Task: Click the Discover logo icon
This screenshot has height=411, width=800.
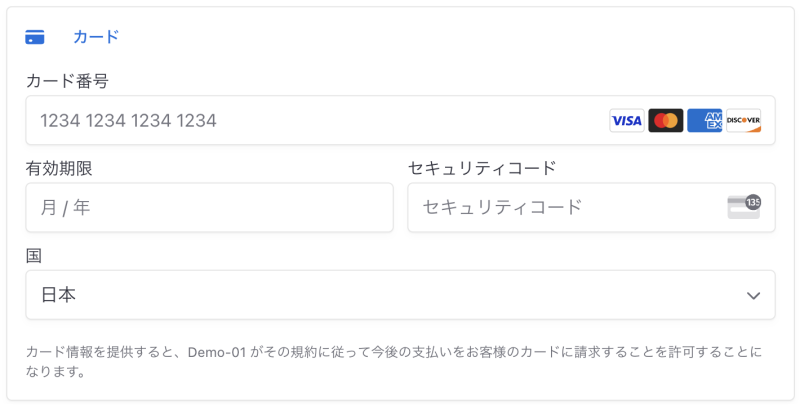Action: point(743,120)
